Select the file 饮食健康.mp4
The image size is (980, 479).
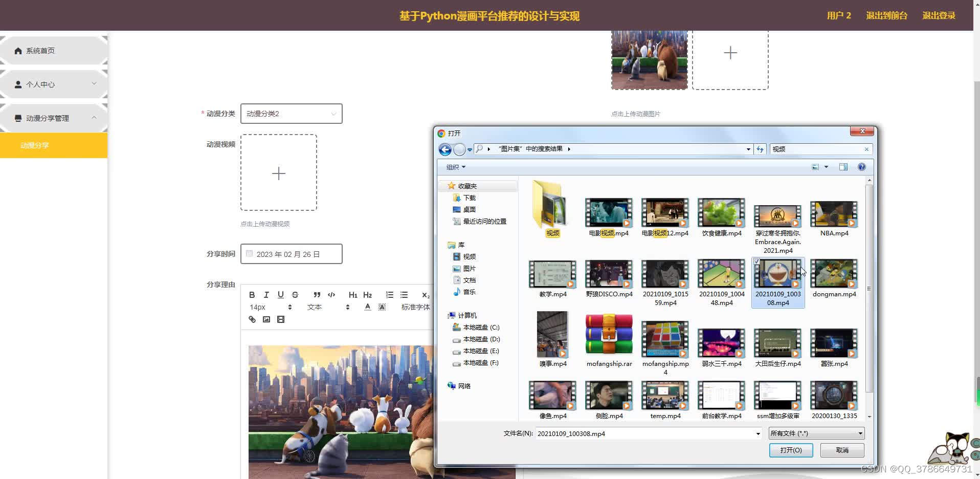pyautogui.click(x=721, y=217)
